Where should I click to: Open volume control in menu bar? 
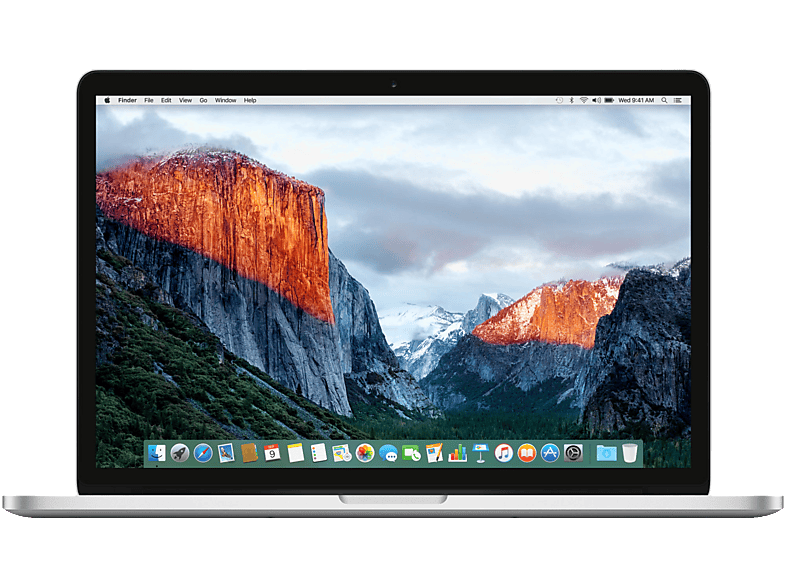(x=596, y=100)
